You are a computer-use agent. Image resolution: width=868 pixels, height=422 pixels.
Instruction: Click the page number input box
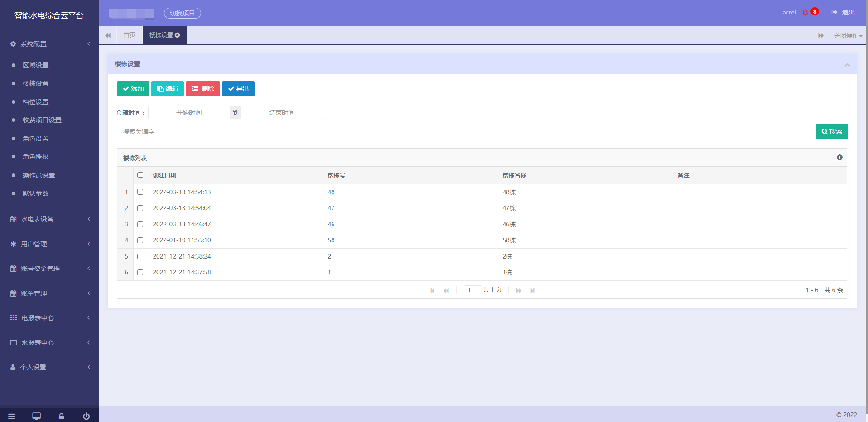[x=473, y=290]
